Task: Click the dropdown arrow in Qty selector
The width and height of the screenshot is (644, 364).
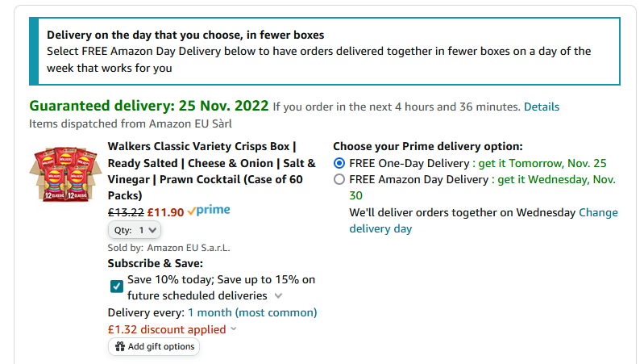Action: click(x=152, y=230)
